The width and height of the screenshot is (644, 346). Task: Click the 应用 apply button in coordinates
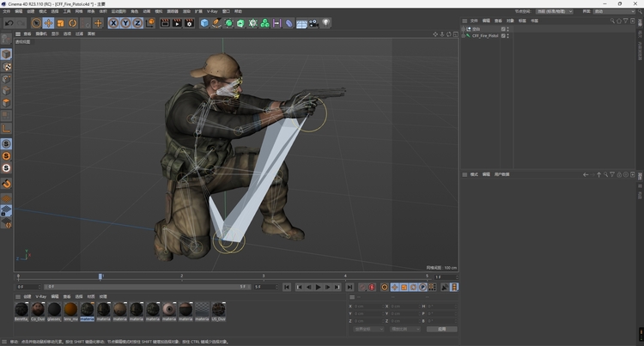(x=441, y=329)
